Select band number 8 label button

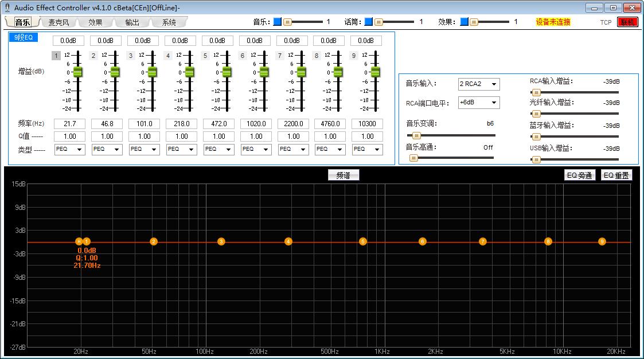click(316, 56)
